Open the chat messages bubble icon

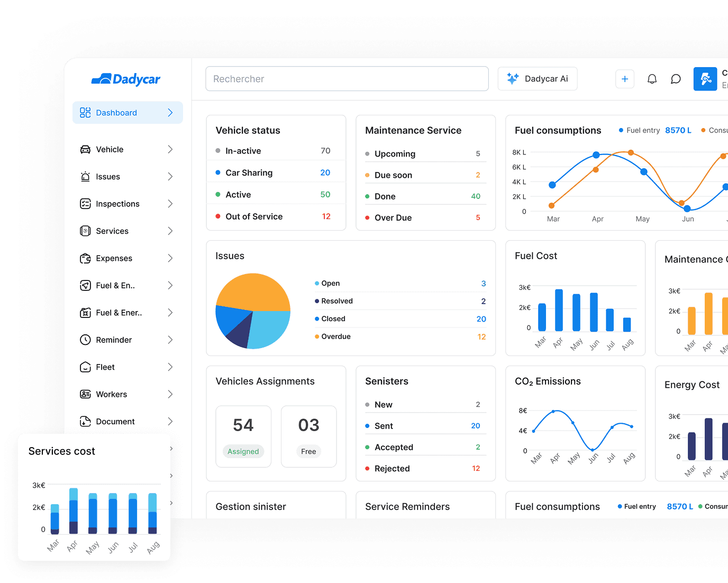(676, 79)
